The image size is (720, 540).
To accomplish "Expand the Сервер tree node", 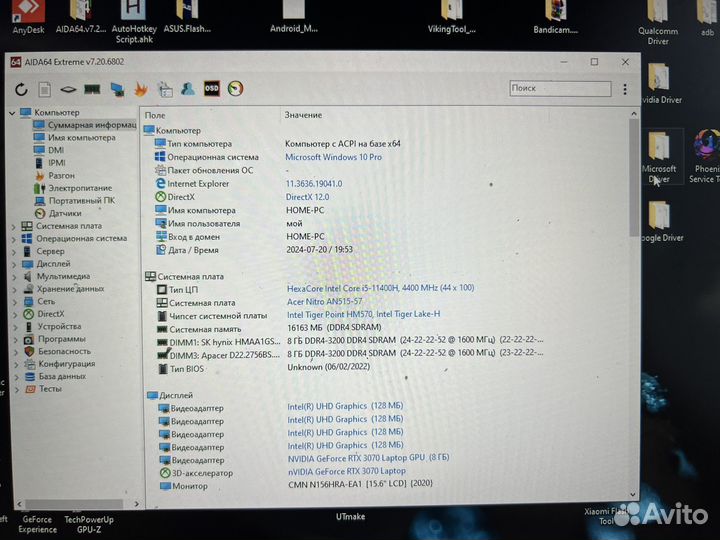I will pyautogui.click(x=14, y=252).
